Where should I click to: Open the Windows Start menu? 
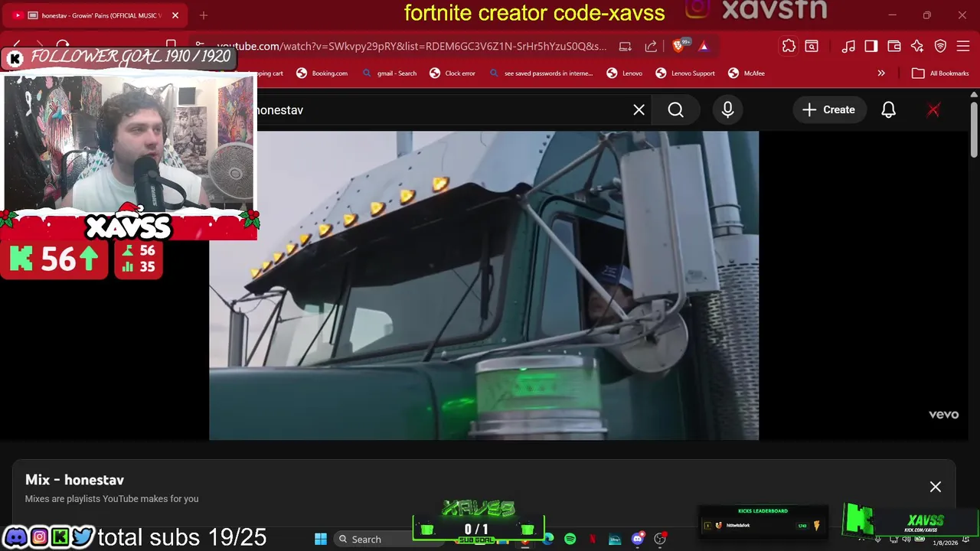pos(321,540)
